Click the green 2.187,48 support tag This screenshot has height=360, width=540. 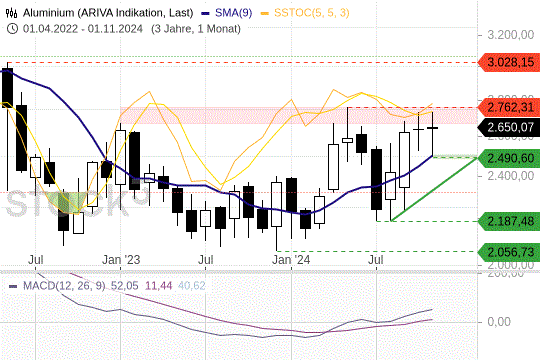pos(509,221)
